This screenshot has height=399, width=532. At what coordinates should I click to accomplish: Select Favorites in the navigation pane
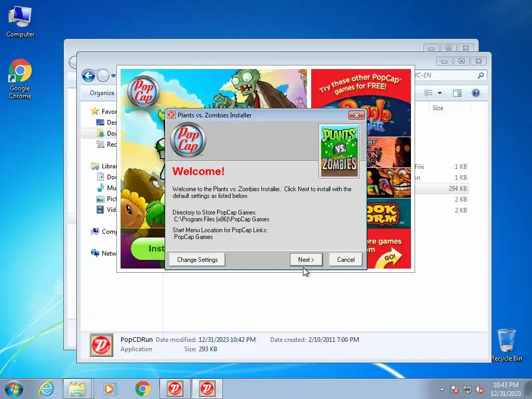point(103,111)
